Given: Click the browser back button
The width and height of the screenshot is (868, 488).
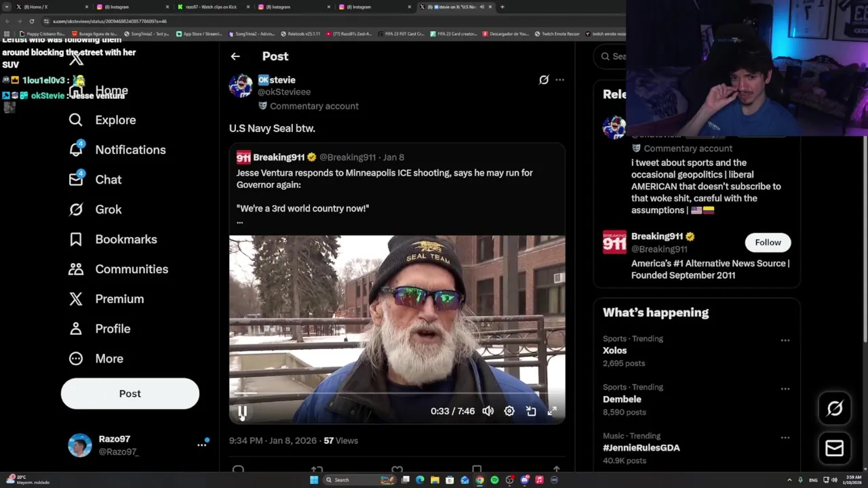Looking at the screenshot, I should pyautogui.click(x=7, y=21).
